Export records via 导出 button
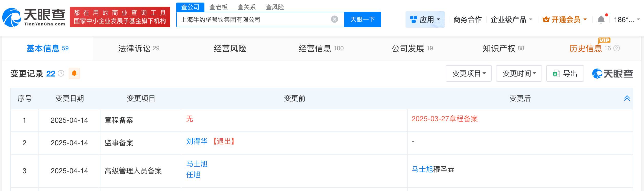Image resolution: width=644 pixels, height=191 pixels. click(565, 74)
